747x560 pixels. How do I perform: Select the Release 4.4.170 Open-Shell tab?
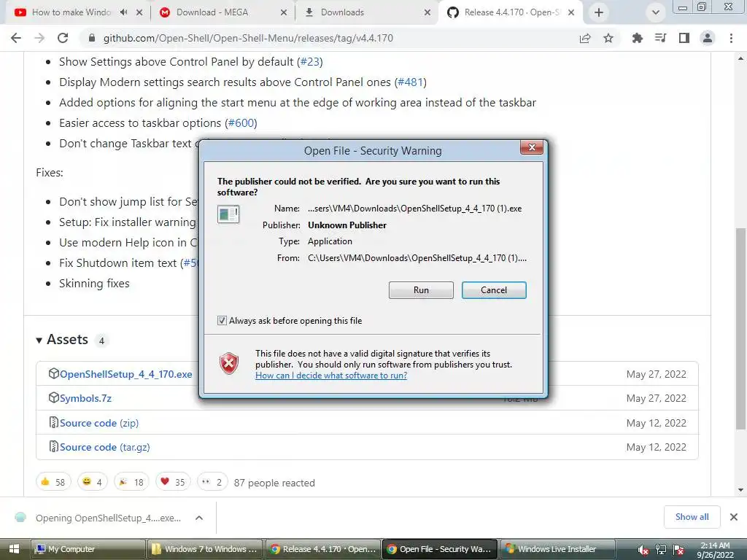click(512, 12)
